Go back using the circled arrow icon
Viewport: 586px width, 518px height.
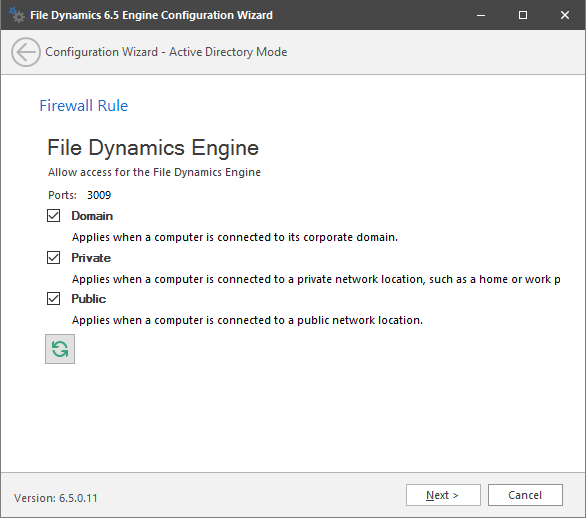coord(26,52)
